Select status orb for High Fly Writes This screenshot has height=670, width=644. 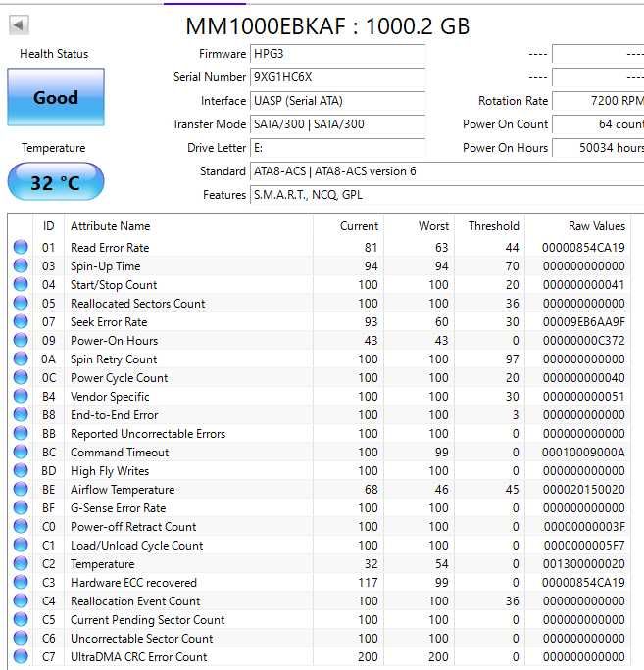click(21, 470)
